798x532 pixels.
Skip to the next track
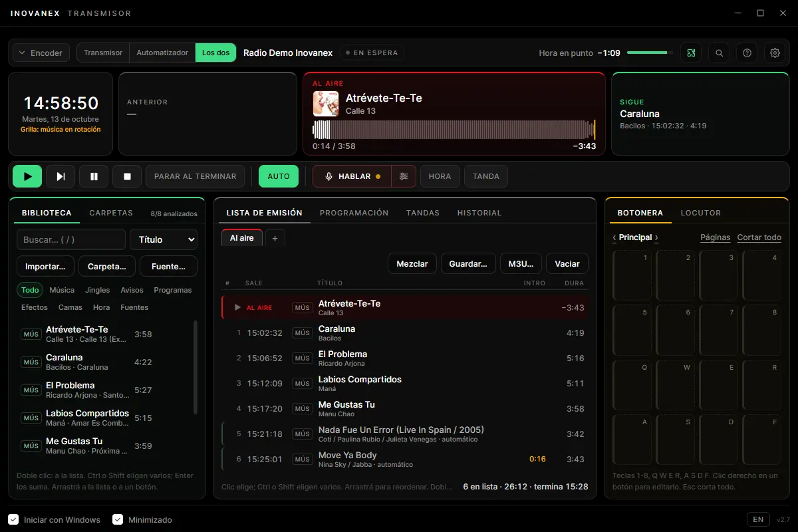point(61,176)
